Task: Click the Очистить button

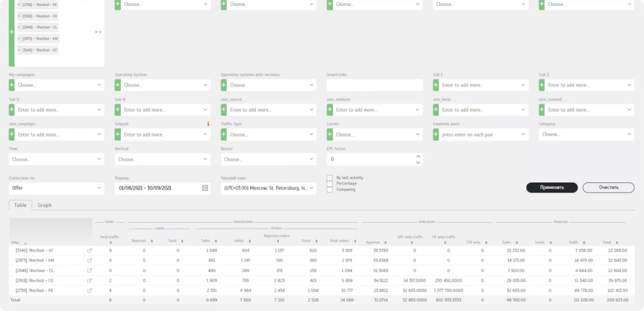Action: click(608, 188)
